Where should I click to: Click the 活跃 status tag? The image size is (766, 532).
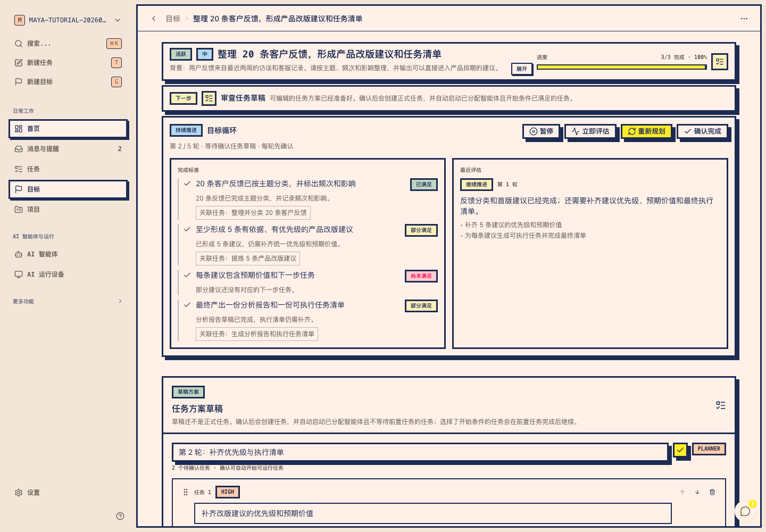click(x=181, y=54)
